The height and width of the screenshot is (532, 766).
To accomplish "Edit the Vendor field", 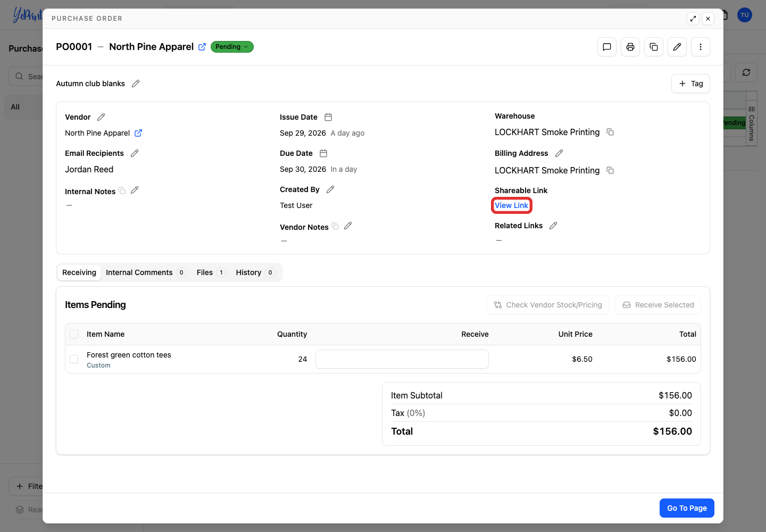I will click(101, 117).
